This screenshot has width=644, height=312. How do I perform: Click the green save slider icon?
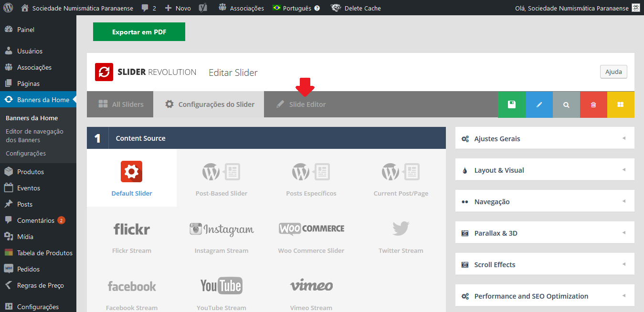[x=512, y=104]
